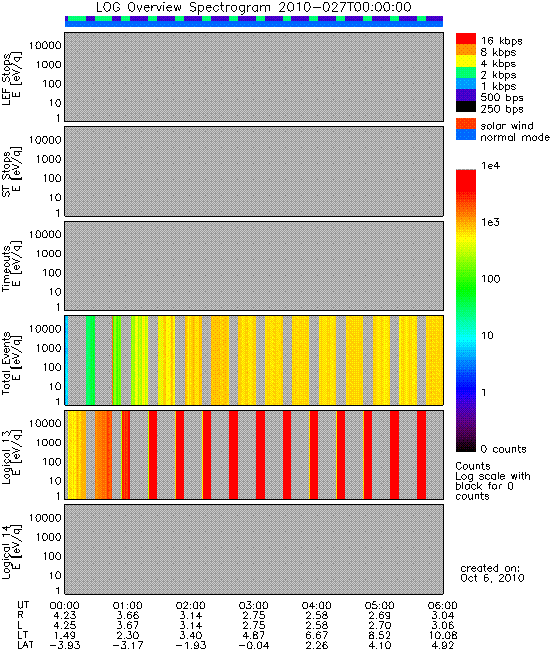Screen dimensions: 552x651
Task: Click the LEF Stops spectrogram panel
Action: click(254, 77)
